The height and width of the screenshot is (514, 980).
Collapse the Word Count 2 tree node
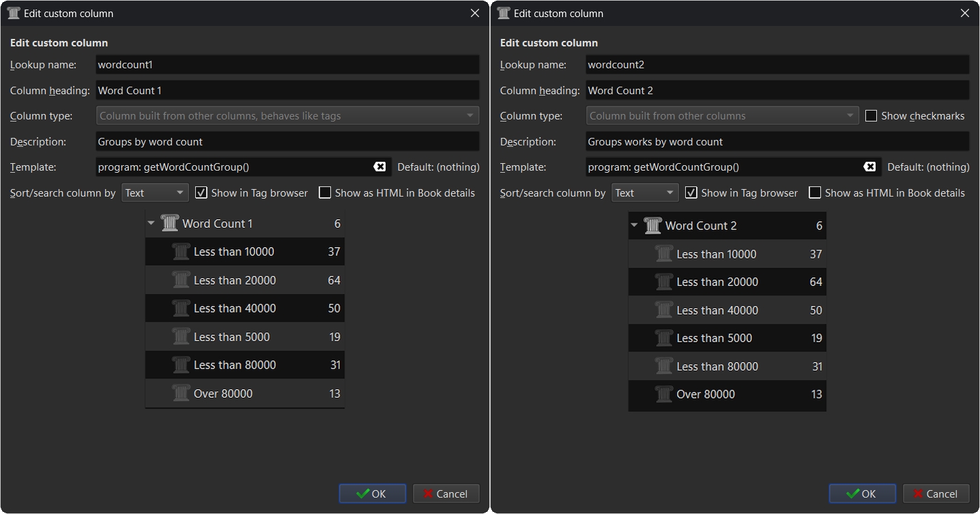tap(635, 225)
